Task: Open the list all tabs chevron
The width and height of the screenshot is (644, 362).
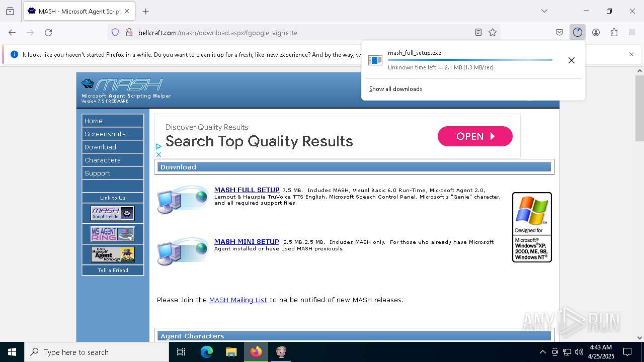Action: point(544,11)
